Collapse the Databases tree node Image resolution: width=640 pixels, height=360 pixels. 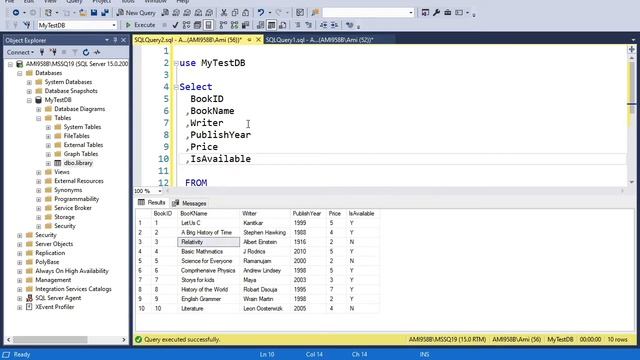[20, 73]
